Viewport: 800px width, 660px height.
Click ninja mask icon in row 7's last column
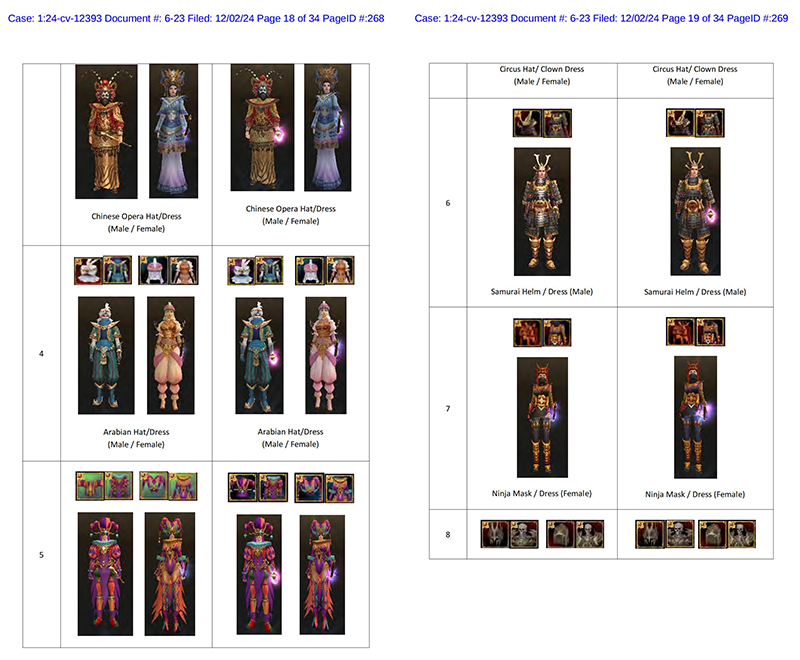tap(681, 332)
